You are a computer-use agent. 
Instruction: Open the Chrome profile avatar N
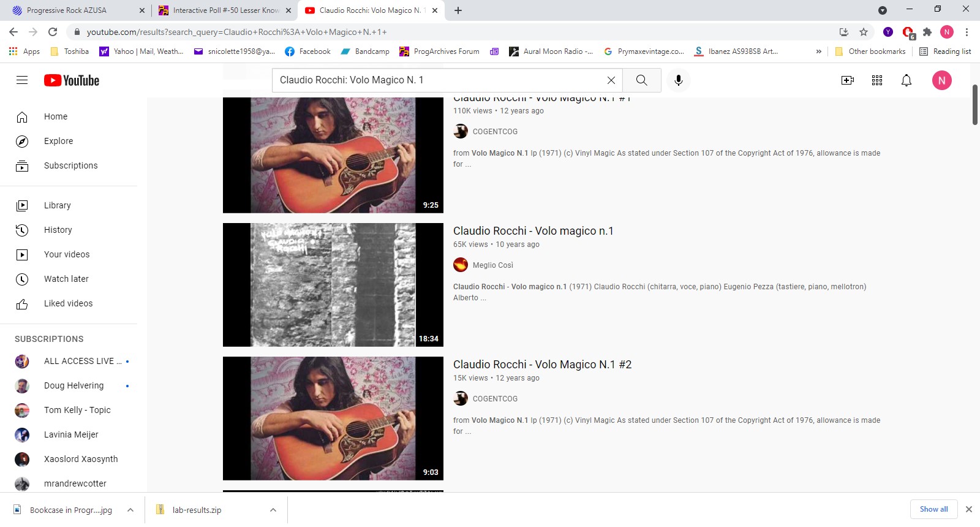[947, 32]
